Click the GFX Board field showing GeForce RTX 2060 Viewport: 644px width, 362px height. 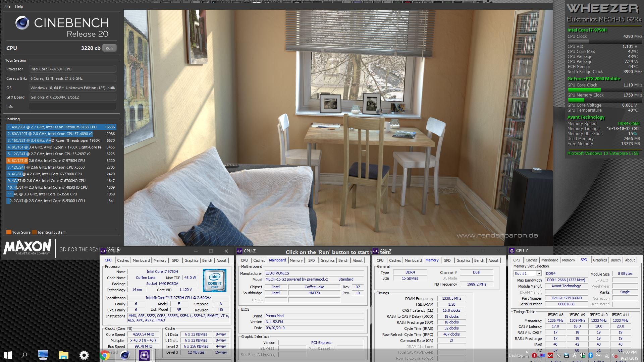coord(72,97)
